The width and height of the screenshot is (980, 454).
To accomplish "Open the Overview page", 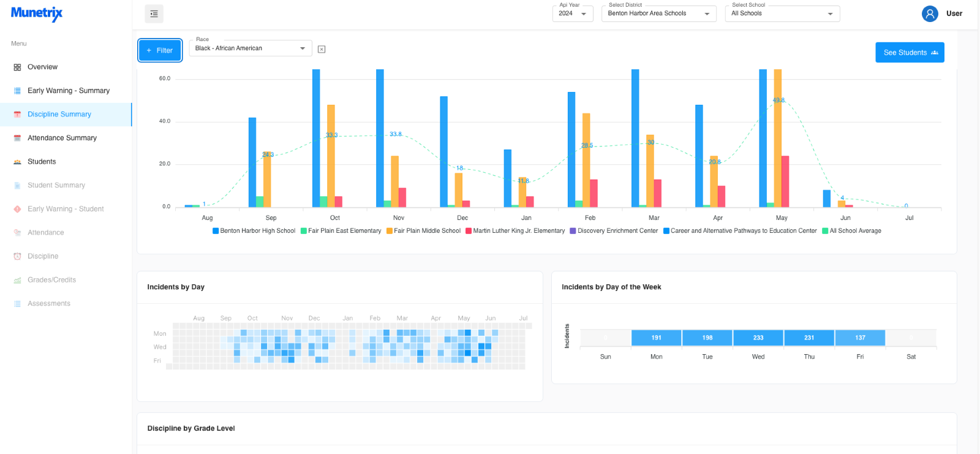I will point(42,67).
